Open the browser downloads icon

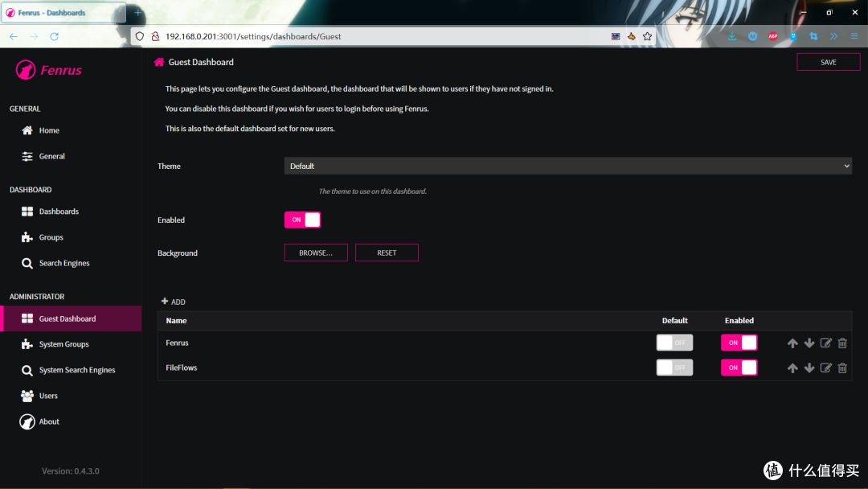tap(731, 36)
